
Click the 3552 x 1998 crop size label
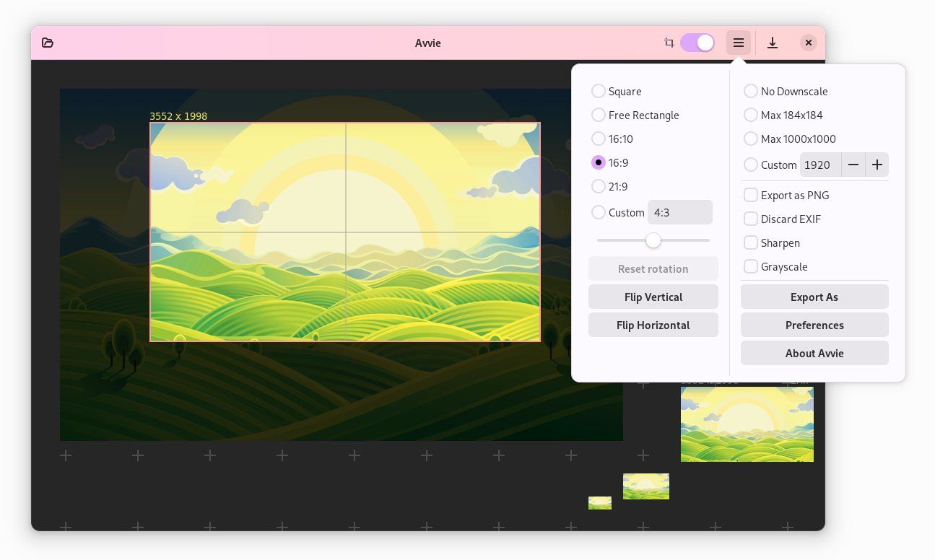(x=178, y=116)
